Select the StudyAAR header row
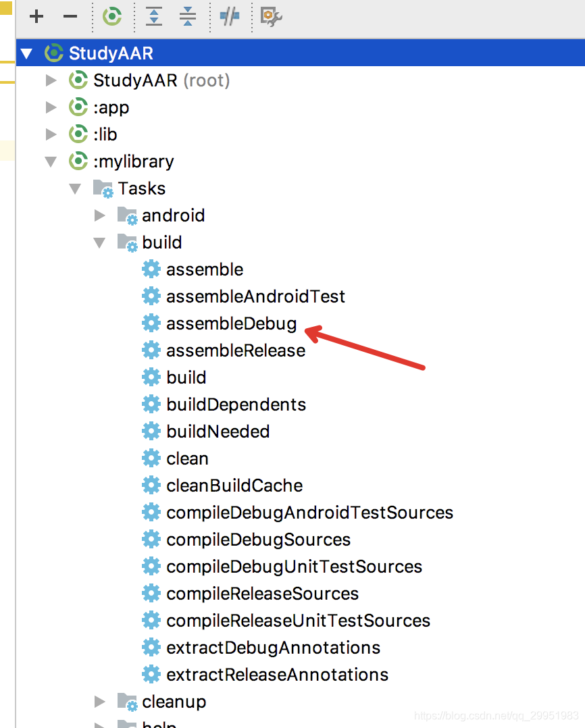585x728 pixels. (301, 53)
